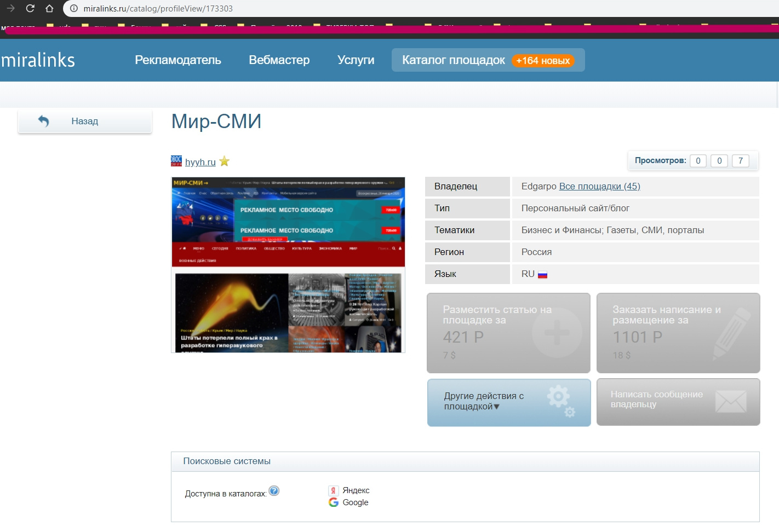Click the plus icon on the Разместить статью button
Screen dimensions: 779x532
tap(557, 333)
